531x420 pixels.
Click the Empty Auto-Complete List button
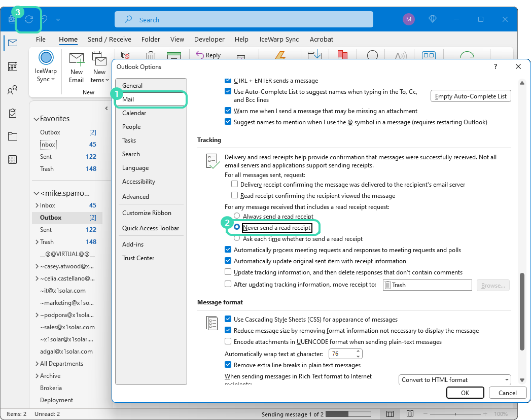pyautogui.click(x=471, y=96)
